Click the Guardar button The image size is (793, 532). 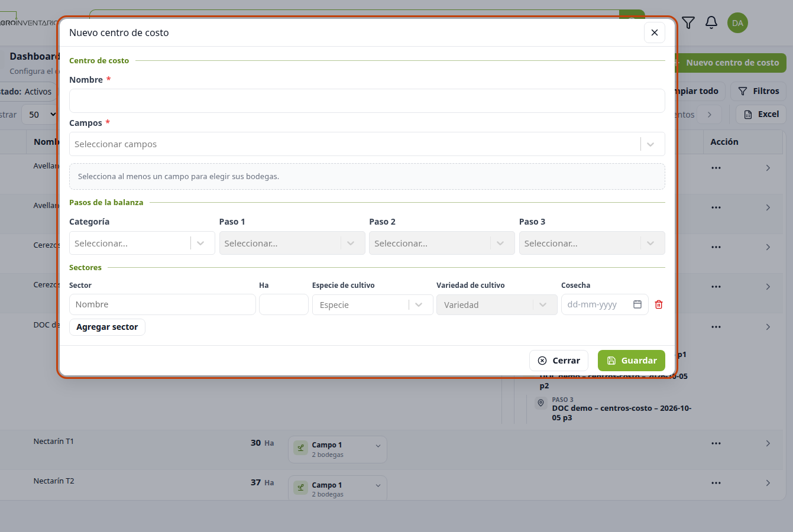tap(632, 361)
